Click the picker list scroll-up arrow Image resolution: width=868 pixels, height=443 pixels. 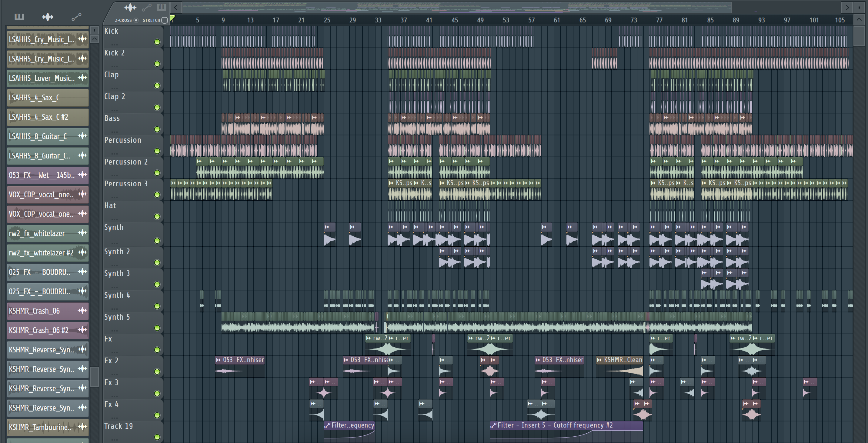pyautogui.click(x=95, y=39)
